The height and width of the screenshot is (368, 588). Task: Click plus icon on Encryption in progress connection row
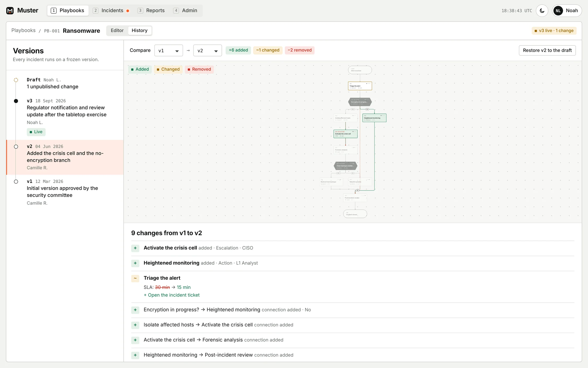pos(135,310)
